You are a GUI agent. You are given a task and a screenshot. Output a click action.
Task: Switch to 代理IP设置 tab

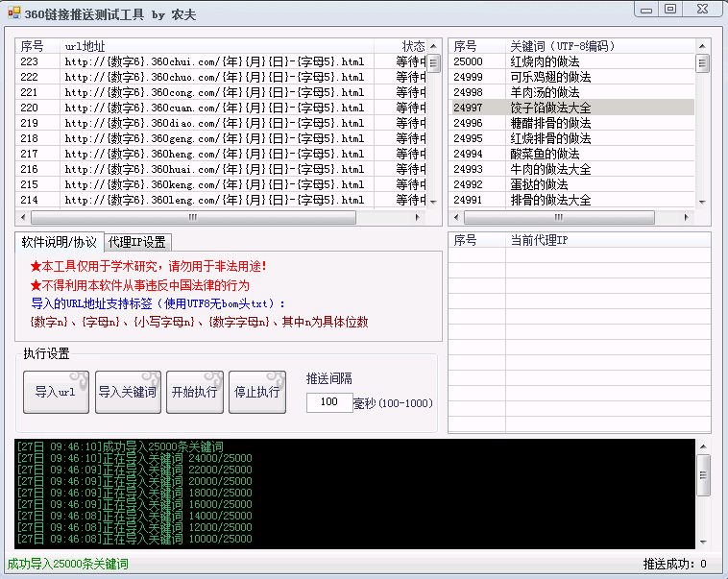pos(137,242)
